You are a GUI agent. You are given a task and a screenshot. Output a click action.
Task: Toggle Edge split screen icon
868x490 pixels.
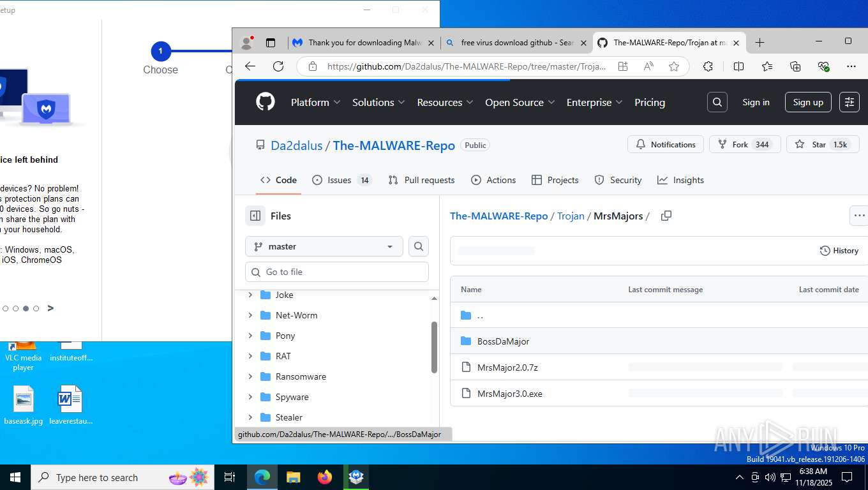(738, 66)
